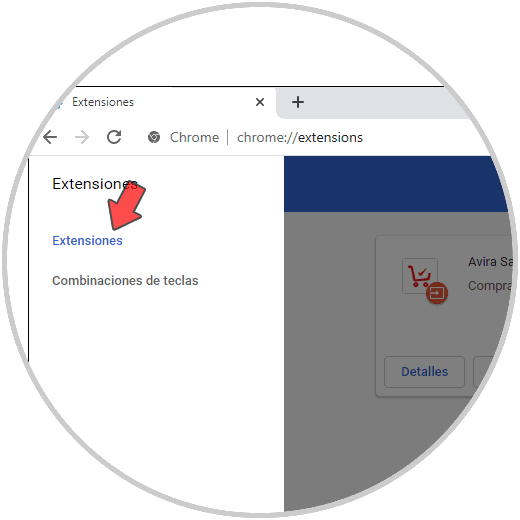Open a new tab with the plus button
Viewport: 520px width, 520px height.
[298, 102]
